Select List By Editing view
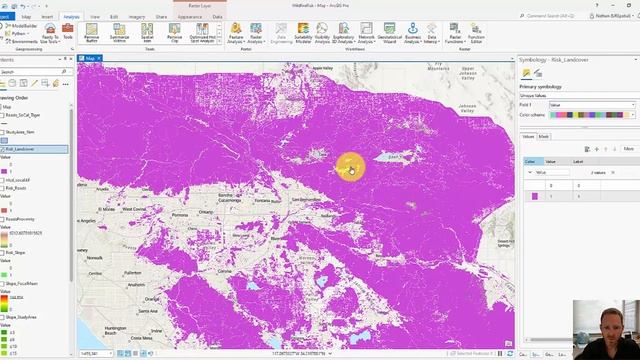Viewport: 640px width, 360px height. pos(34,84)
